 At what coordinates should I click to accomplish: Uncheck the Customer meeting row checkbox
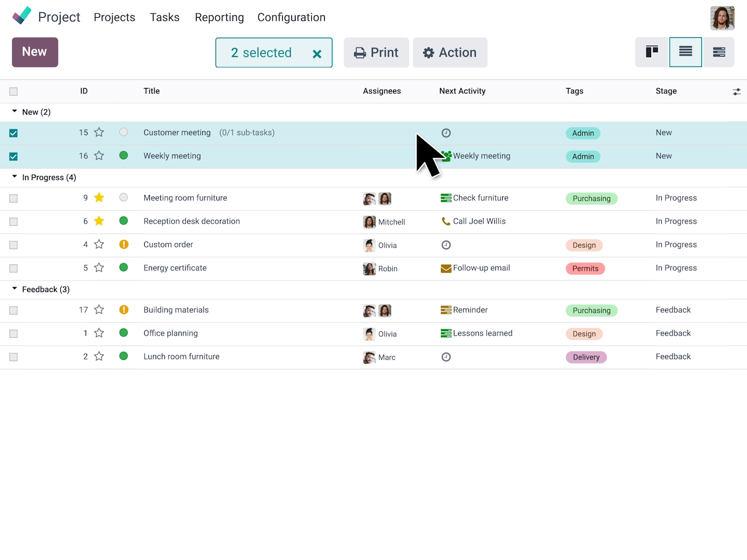(13, 133)
